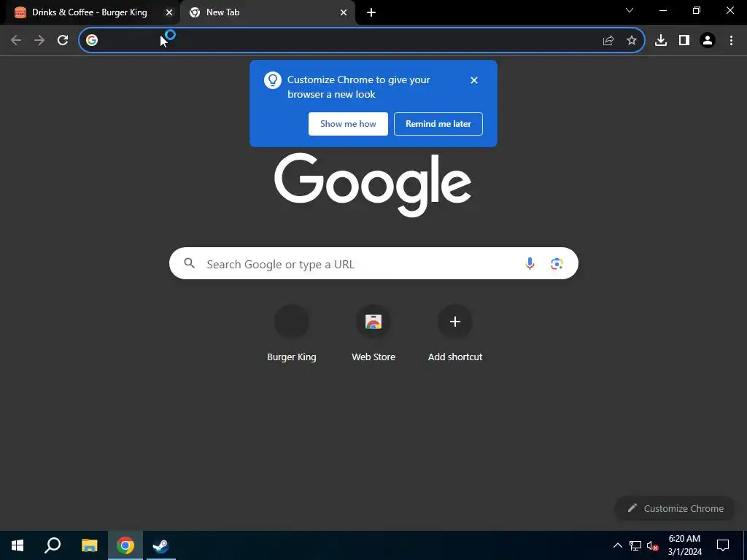Close the Burger King tab
747x560 pixels.
click(x=169, y=12)
